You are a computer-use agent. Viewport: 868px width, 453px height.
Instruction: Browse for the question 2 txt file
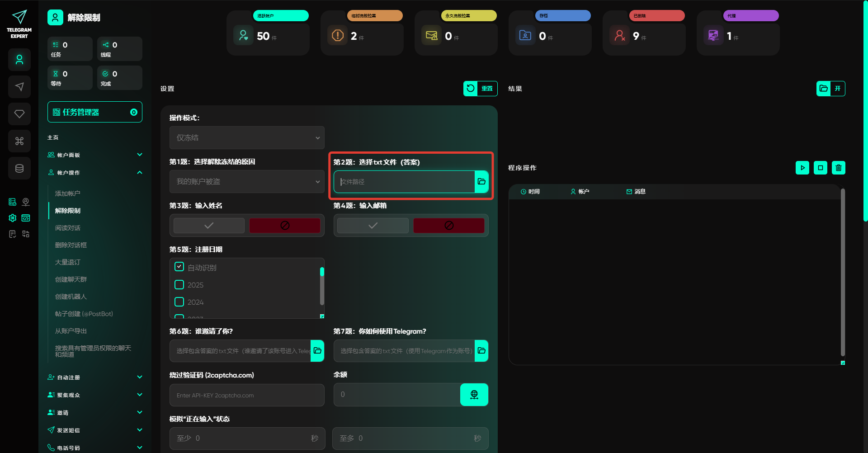coord(481,182)
